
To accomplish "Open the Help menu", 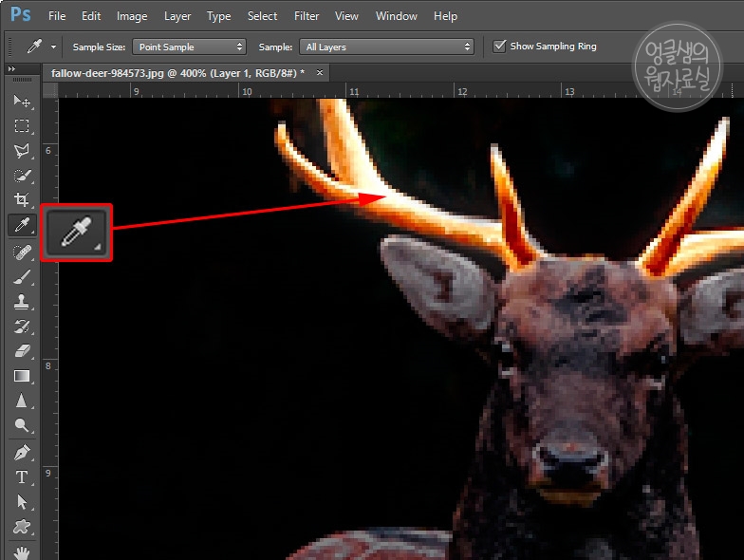I will click(446, 16).
